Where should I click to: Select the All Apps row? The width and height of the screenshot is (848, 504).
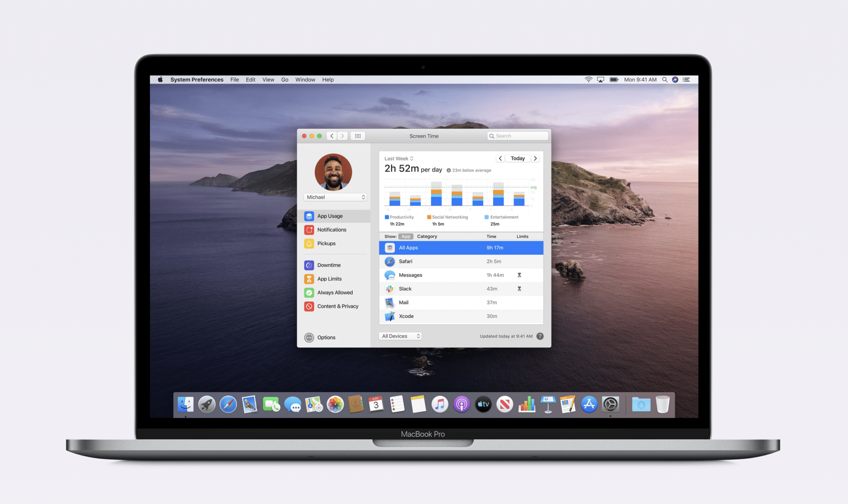[461, 248]
